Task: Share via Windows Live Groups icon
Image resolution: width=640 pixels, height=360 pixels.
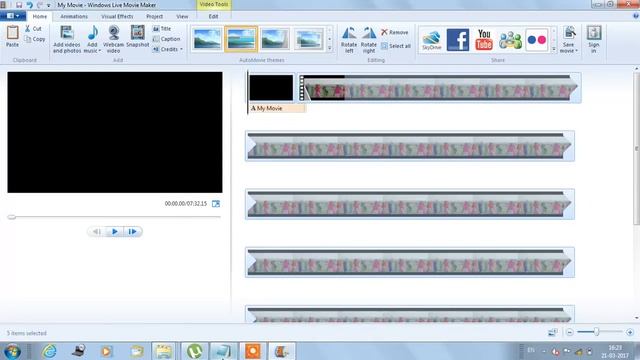Action: 510,40
